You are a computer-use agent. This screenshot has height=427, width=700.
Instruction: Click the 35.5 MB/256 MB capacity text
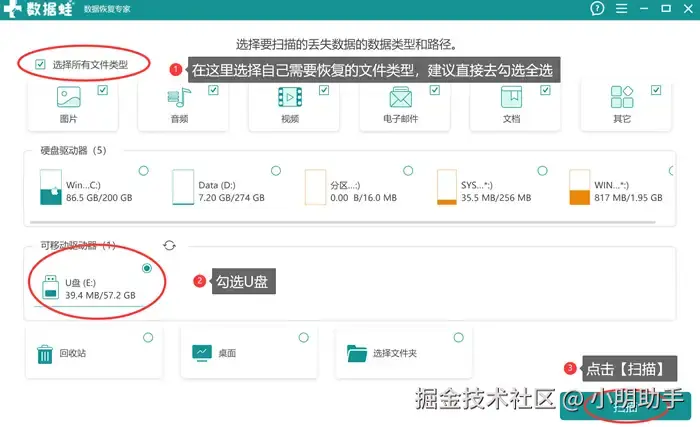(496, 197)
